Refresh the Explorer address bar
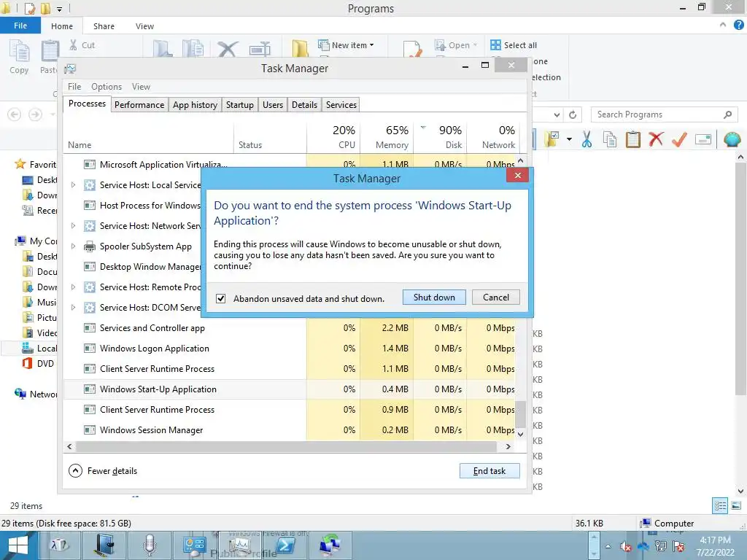The image size is (747, 560). pos(573,114)
